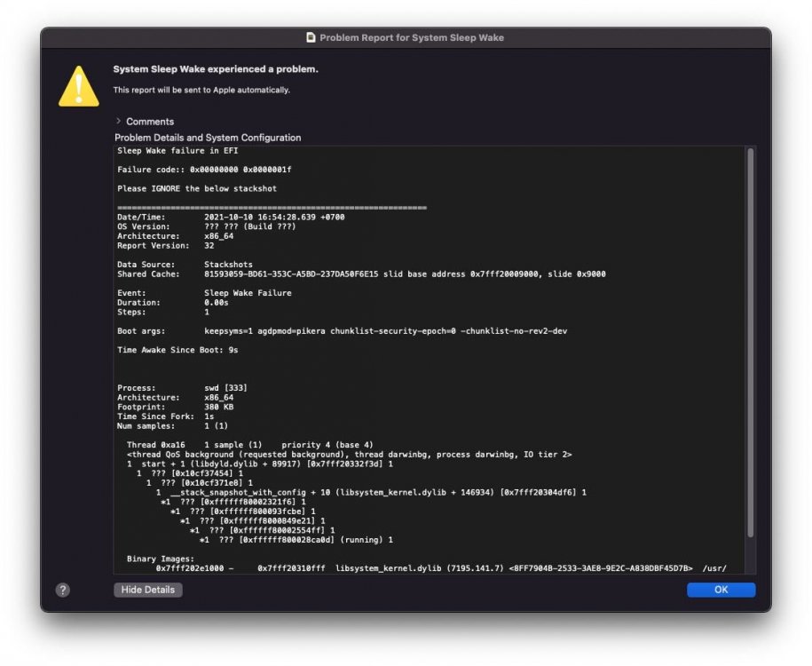Click the "Please IGNORE the below stackshot" line
Viewport: 812px width, 666px height.
click(197, 188)
